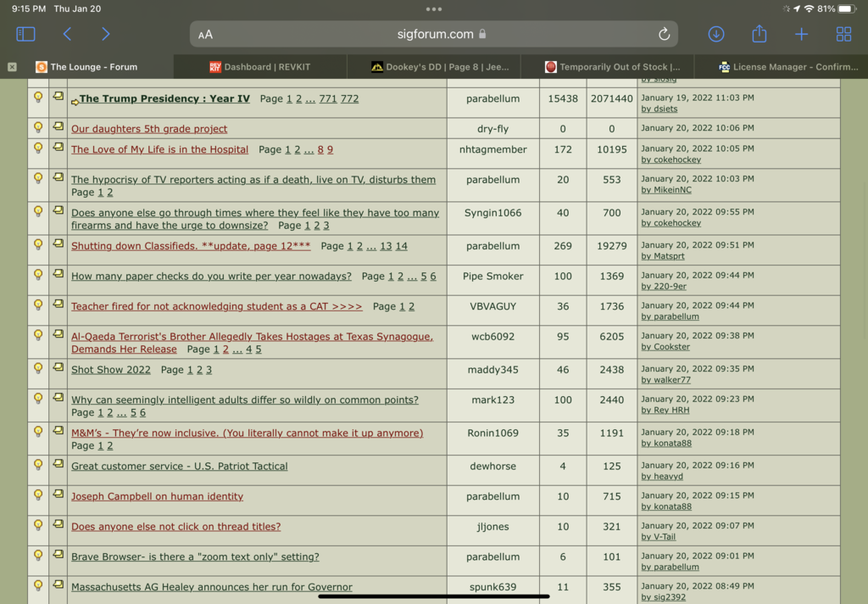
Task: Open a new tab with plus icon
Action: (x=801, y=34)
